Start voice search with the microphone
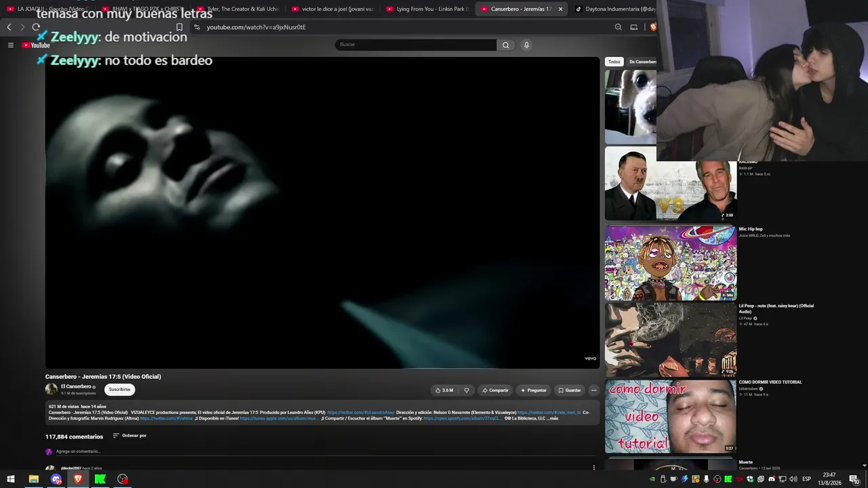The height and width of the screenshot is (488, 868). (526, 45)
